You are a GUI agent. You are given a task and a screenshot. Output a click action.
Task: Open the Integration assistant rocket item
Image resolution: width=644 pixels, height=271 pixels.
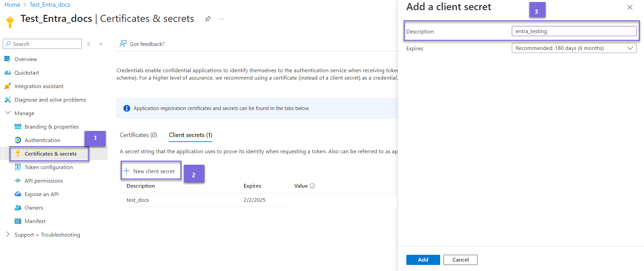[39, 86]
